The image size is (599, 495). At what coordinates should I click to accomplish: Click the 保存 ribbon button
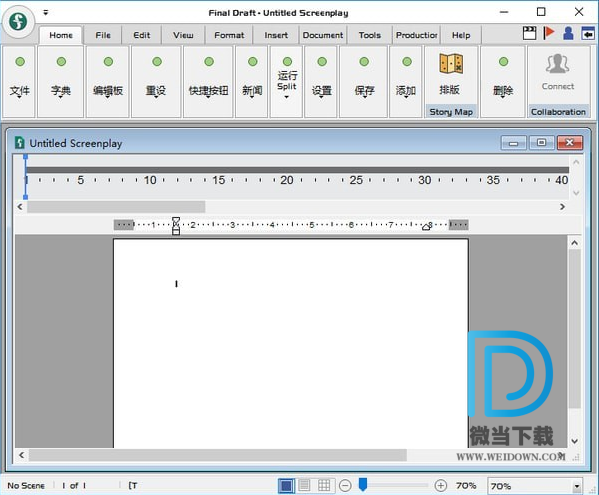364,82
